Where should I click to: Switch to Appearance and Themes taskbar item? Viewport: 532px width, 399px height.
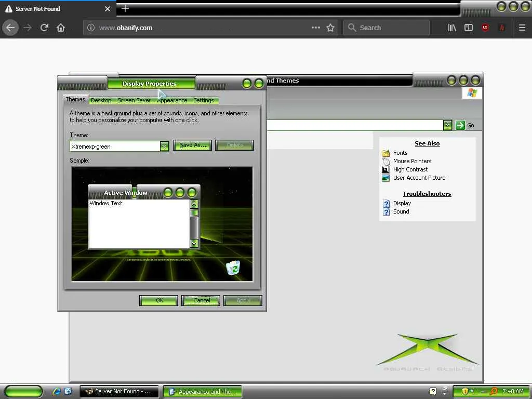(203, 392)
